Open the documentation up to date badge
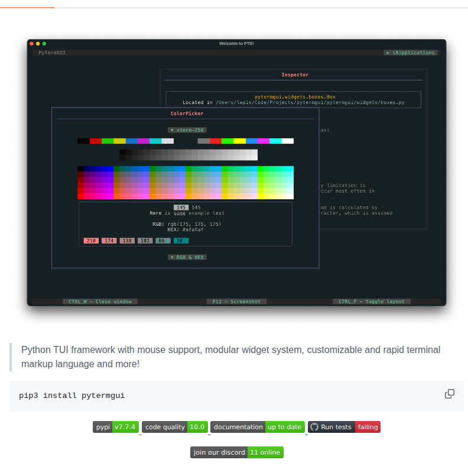Screen dimensions: 468x476 (x=258, y=427)
